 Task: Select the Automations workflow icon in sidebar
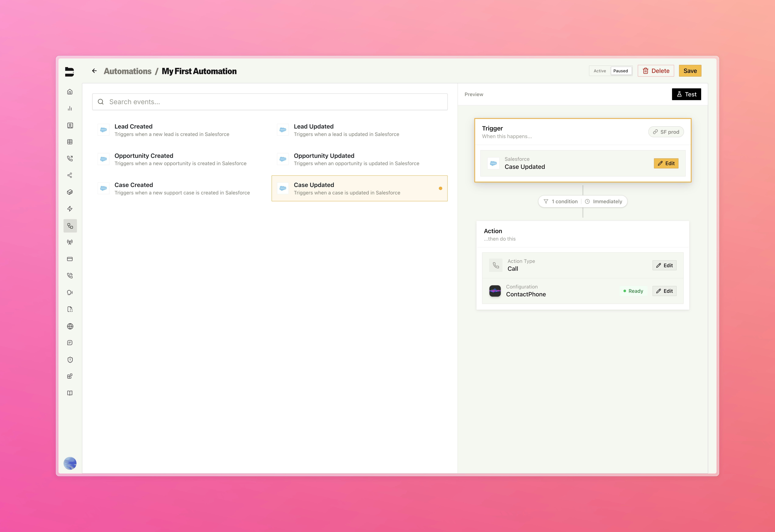coord(70,226)
